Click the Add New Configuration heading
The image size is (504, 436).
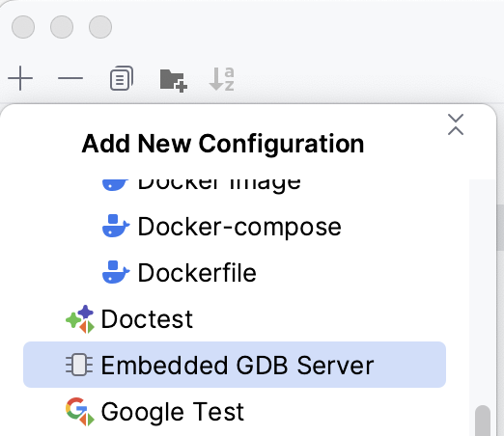point(223,144)
